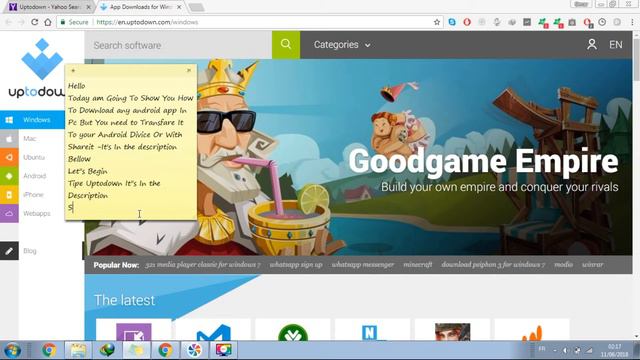Select the Ubuntu platform in sidebar
Viewport: 640px width, 360px height.
pos(34,157)
